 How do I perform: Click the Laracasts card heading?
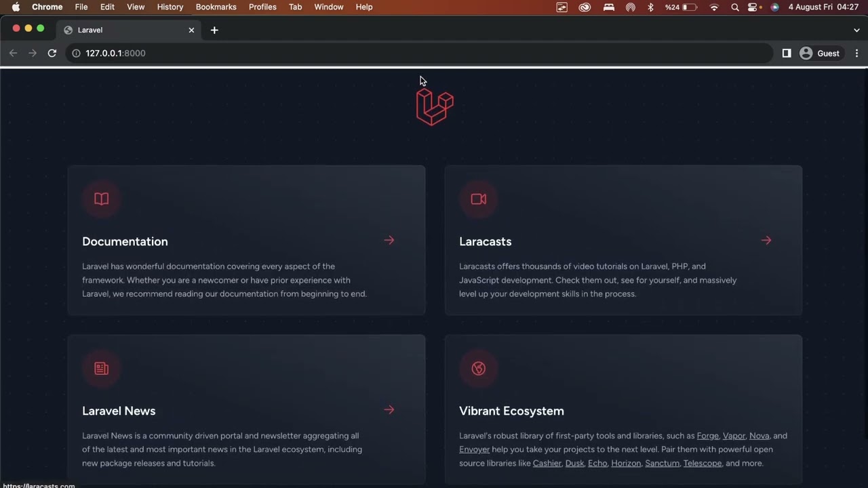tap(486, 241)
